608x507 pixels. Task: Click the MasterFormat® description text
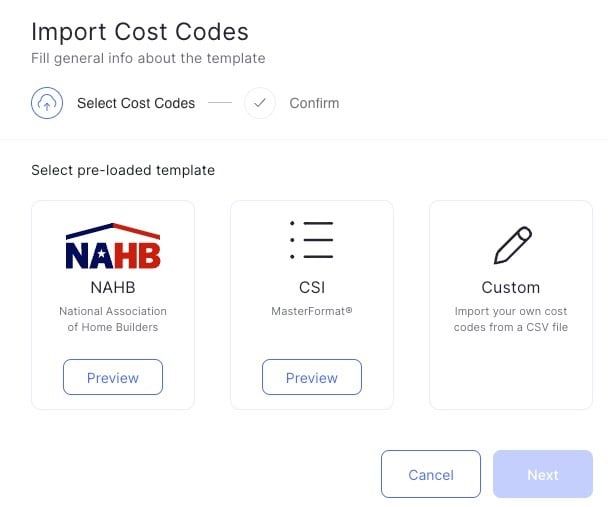tap(312, 311)
